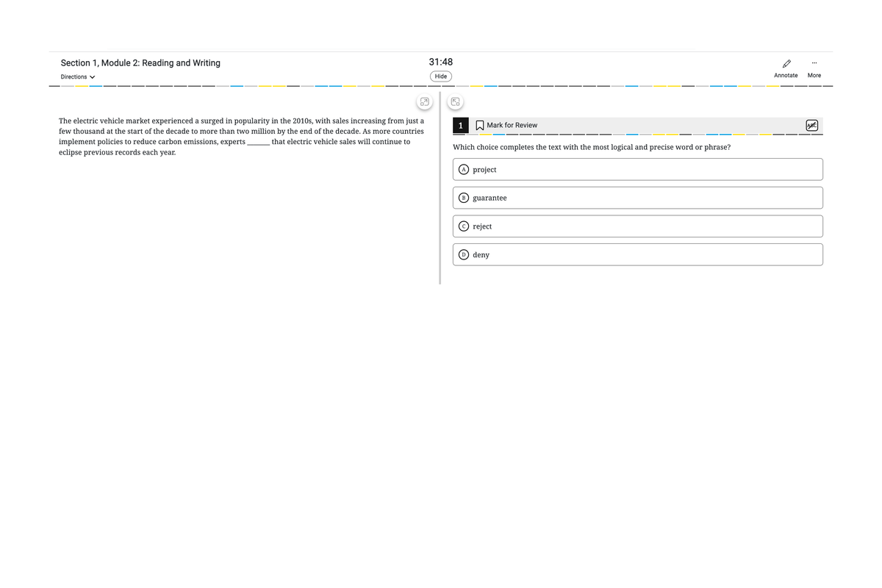Click the question prompt text

pyautogui.click(x=592, y=147)
